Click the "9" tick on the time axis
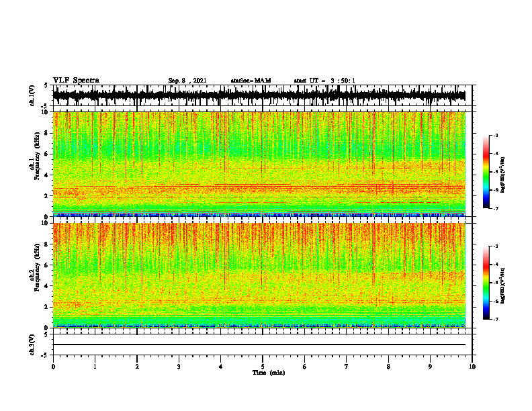This screenshot has height=411, width=532. click(x=430, y=367)
